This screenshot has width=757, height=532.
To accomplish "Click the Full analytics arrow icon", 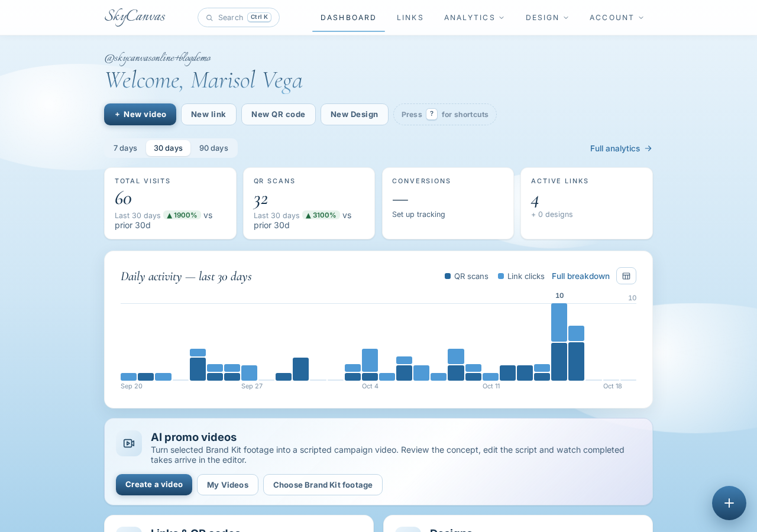I will point(648,148).
